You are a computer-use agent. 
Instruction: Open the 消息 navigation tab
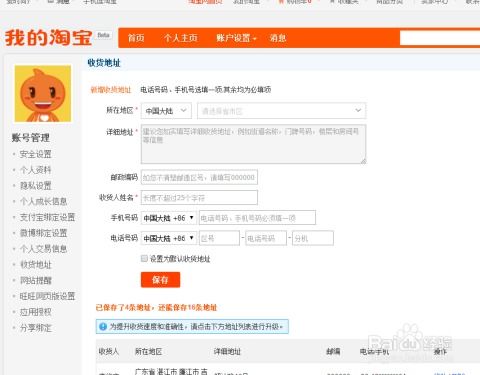click(x=278, y=38)
